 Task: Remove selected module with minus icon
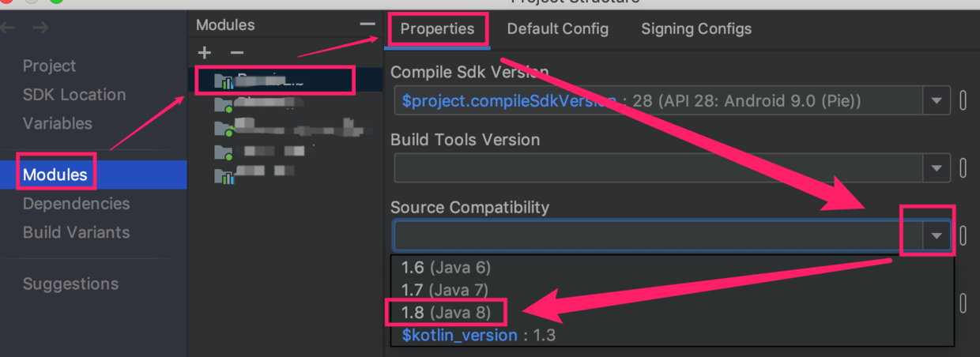coord(236,53)
